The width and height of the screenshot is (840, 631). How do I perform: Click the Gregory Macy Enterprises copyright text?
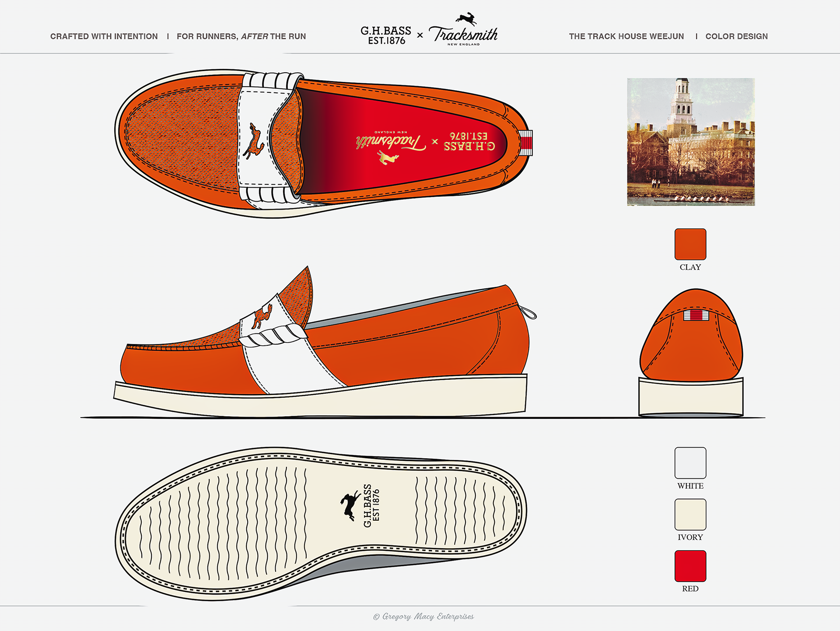coord(423,617)
